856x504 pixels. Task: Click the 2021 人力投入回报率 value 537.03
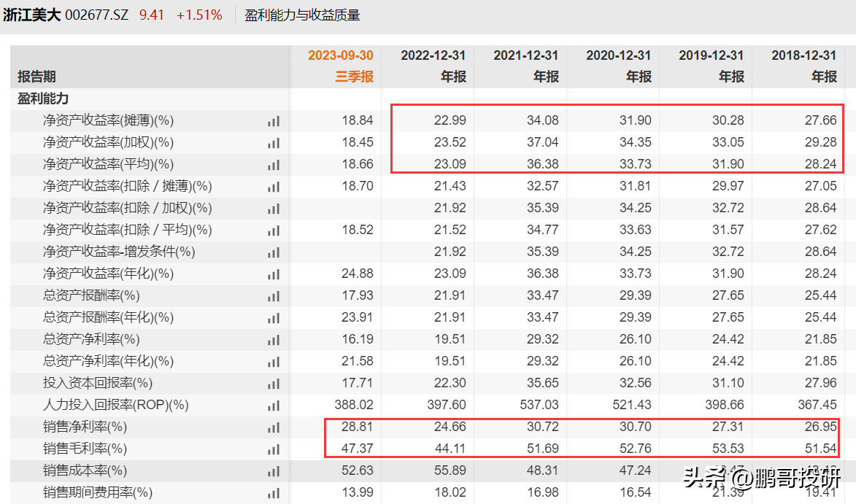pos(539,405)
